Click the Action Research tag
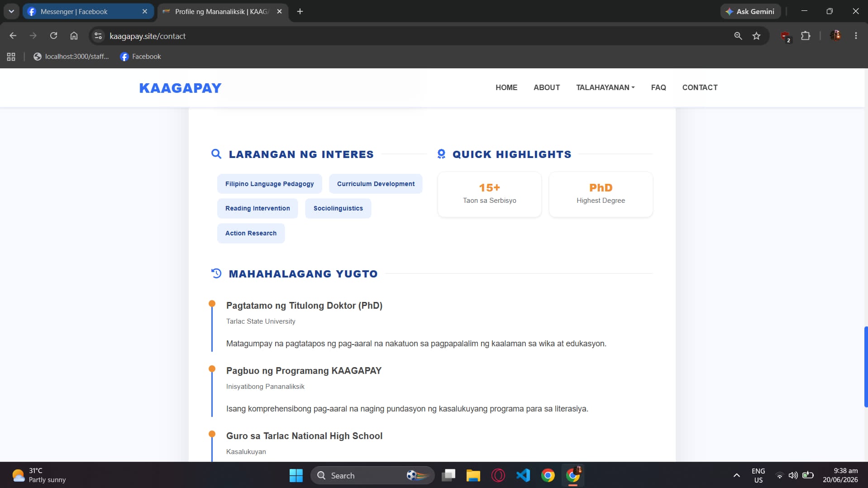 (x=251, y=233)
